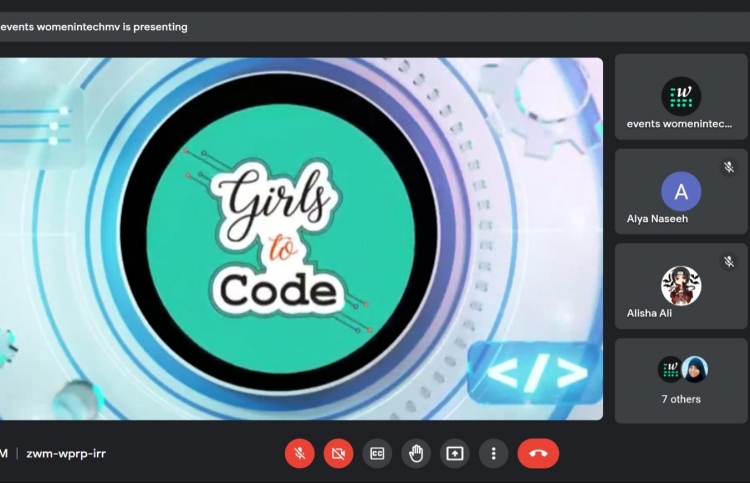
Task: Raise your hand in the meeting
Action: (416, 453)
